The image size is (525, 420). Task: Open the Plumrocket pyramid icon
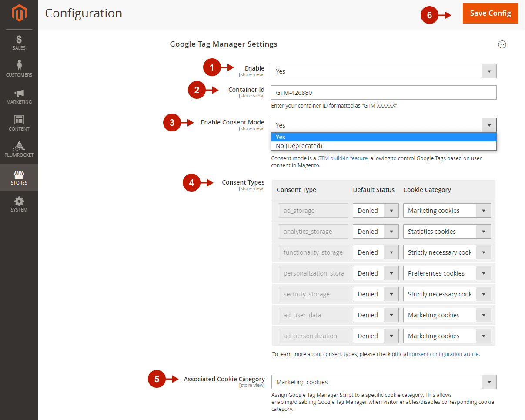[19, 149]
